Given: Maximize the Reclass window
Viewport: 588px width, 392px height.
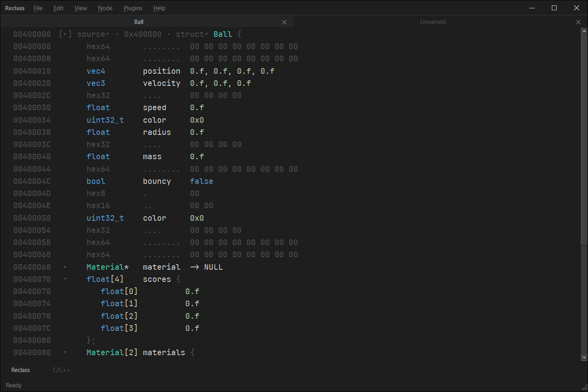Looking at the screenshot, I should 554,8.
